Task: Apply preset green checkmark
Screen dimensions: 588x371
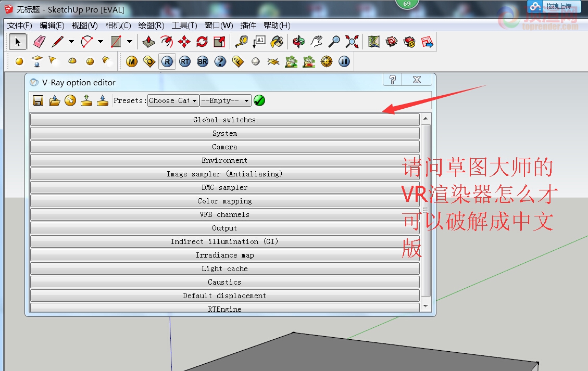Action: point(259,100)
